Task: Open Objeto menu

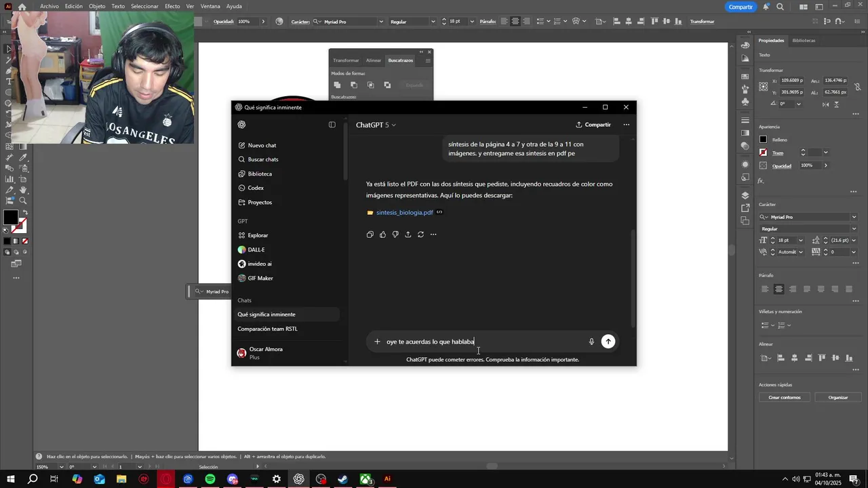Action: coord(97,6)
